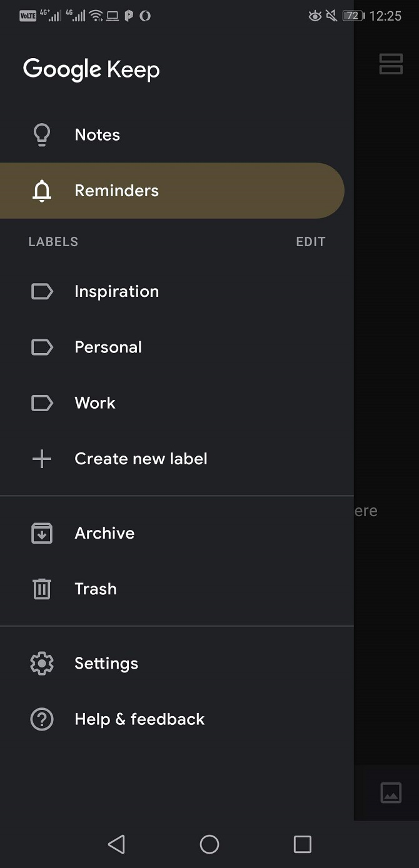This screenshot has width=419, height=868.
Task: Go to Help & feedback
Action: coord(139,719)
